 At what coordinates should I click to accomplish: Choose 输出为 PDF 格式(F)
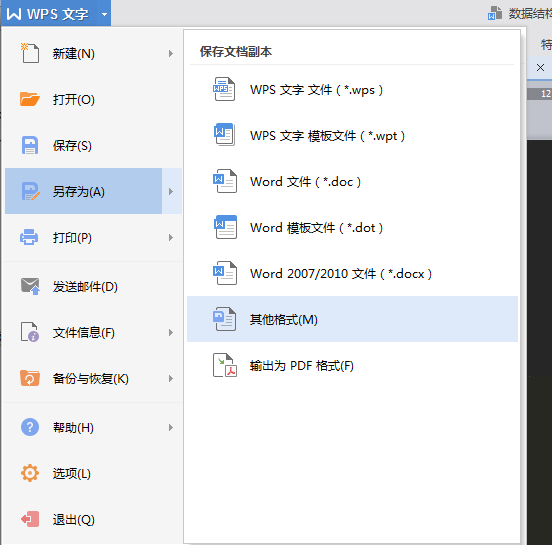tap(352, 365)
